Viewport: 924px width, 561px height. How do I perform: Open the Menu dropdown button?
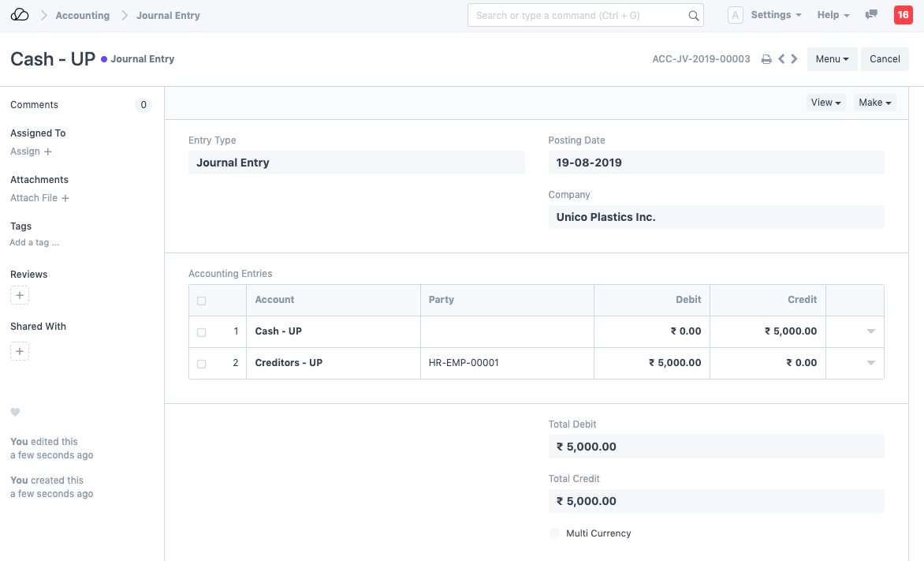(832, 59)
